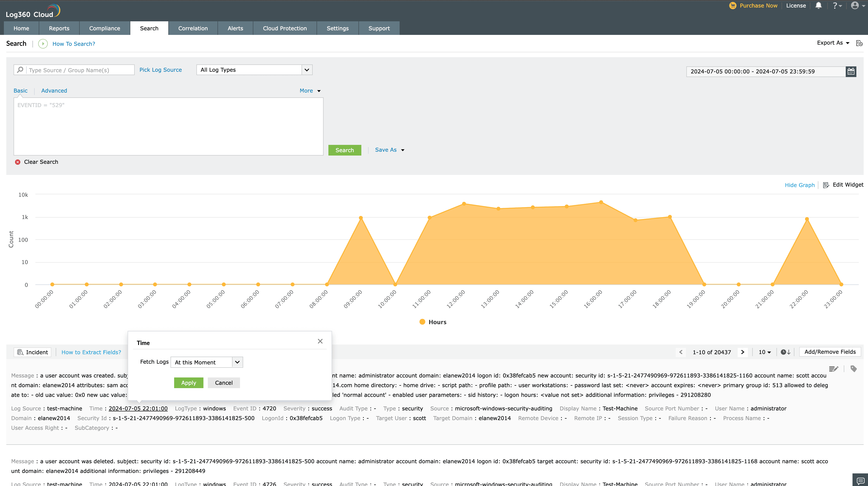Click the calendar date picker icon
This screenshot has height=486, width=868.
pyautogui.click(x=851, y=71)
